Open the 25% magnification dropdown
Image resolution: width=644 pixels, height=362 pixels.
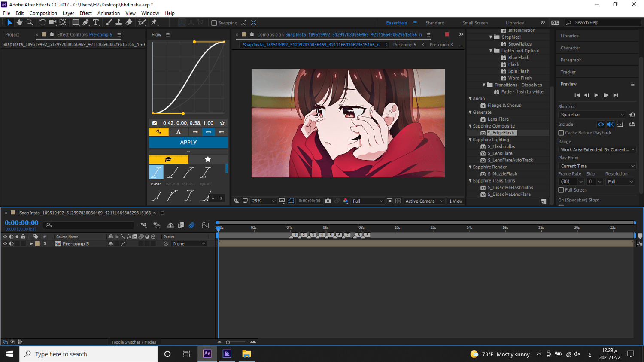(x=264, y=201)
